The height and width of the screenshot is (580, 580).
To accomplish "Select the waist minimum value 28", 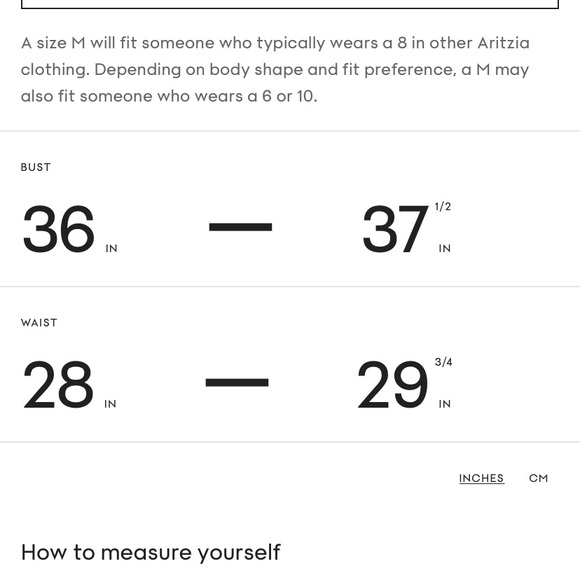I will [58, 385].
